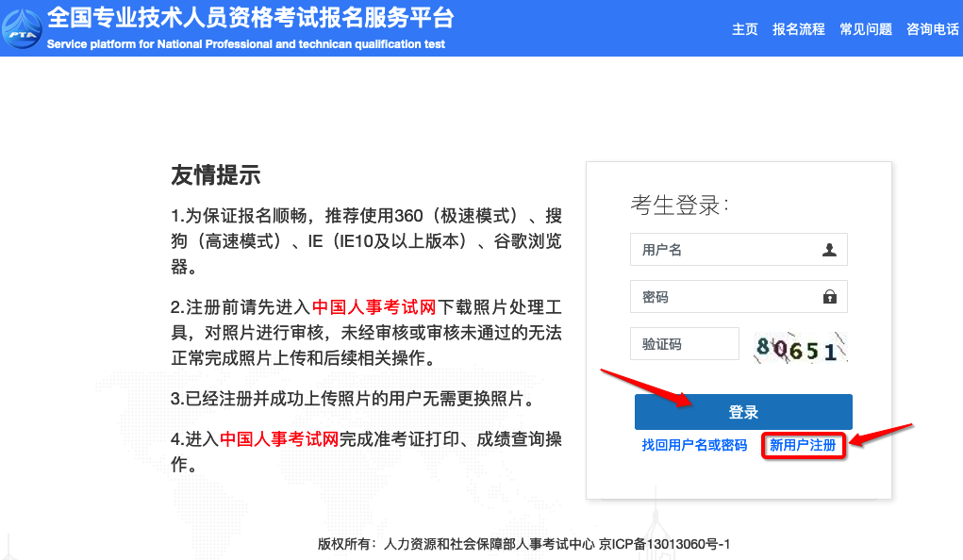
Task: Click the 考生登录 heading
Action: tap(679, 205)
